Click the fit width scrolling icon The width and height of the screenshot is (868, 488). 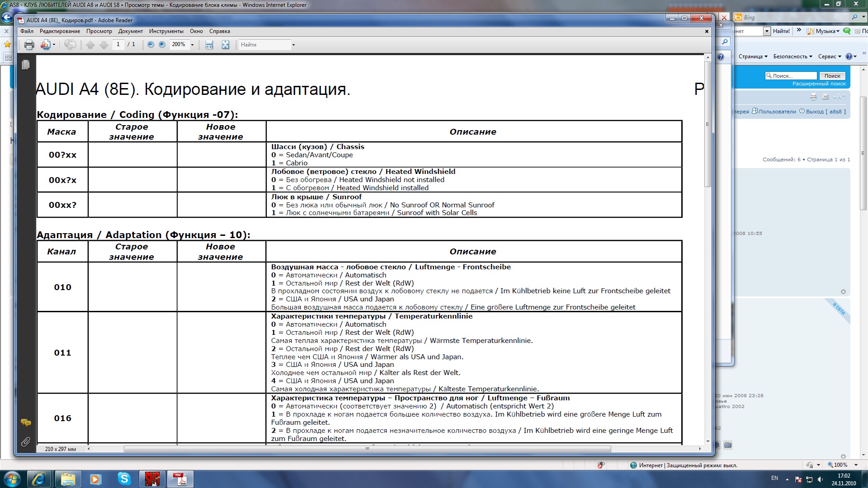click(x=209, y=45)
